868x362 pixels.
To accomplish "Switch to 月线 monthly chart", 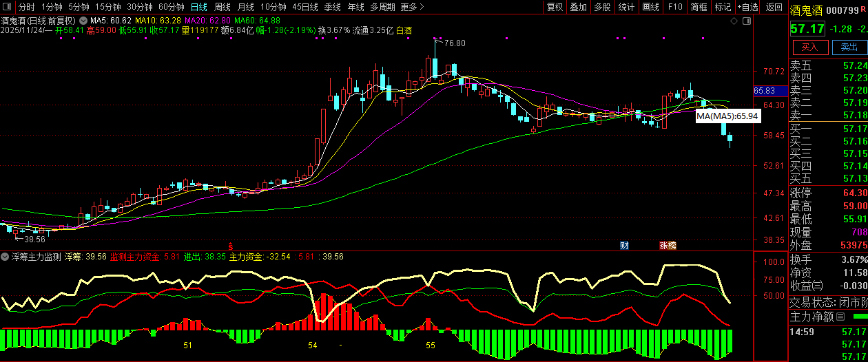I will point(246,7).
